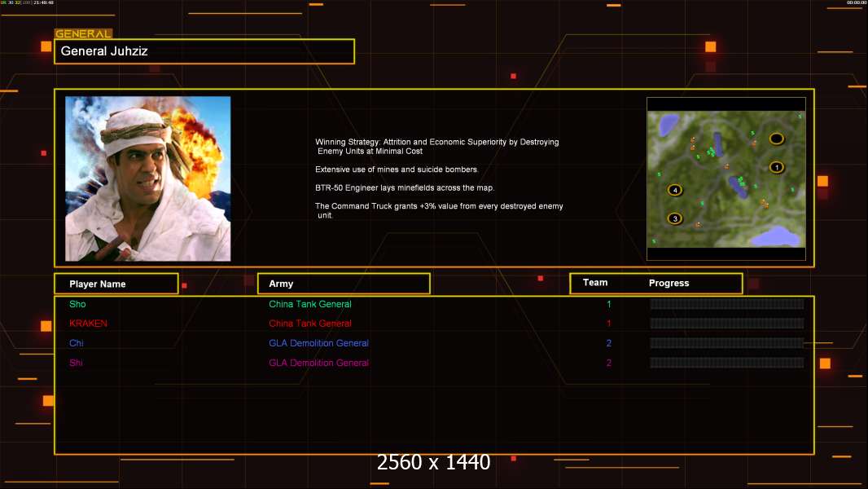868x489 pixels.
Task: Click 'The Command Truck grants +3% value' text
Action: (439, 210)
